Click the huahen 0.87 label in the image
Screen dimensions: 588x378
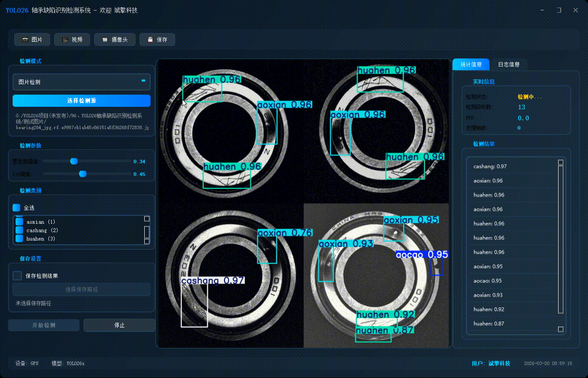coord(385,330)
